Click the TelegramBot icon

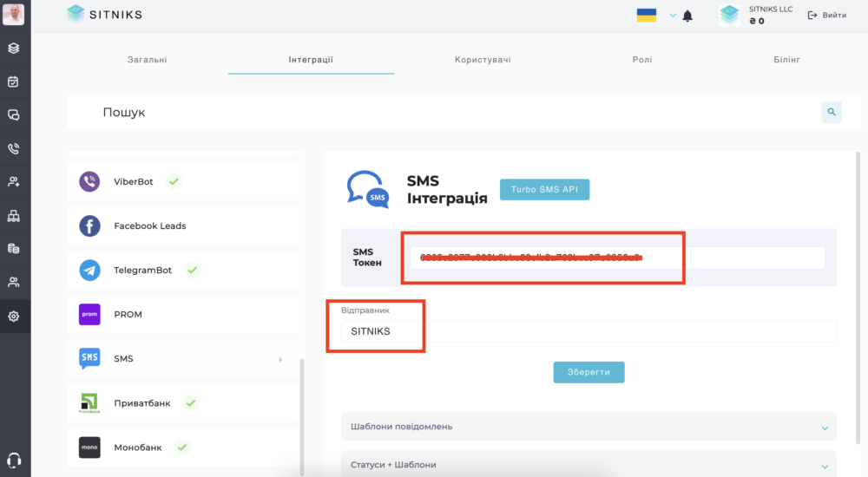pos(89,270)
